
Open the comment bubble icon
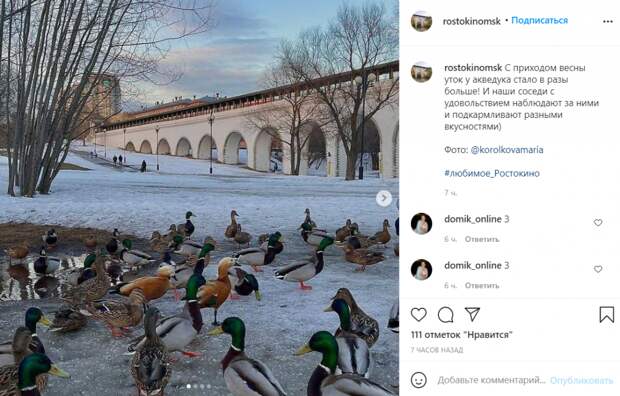point(445,315)
